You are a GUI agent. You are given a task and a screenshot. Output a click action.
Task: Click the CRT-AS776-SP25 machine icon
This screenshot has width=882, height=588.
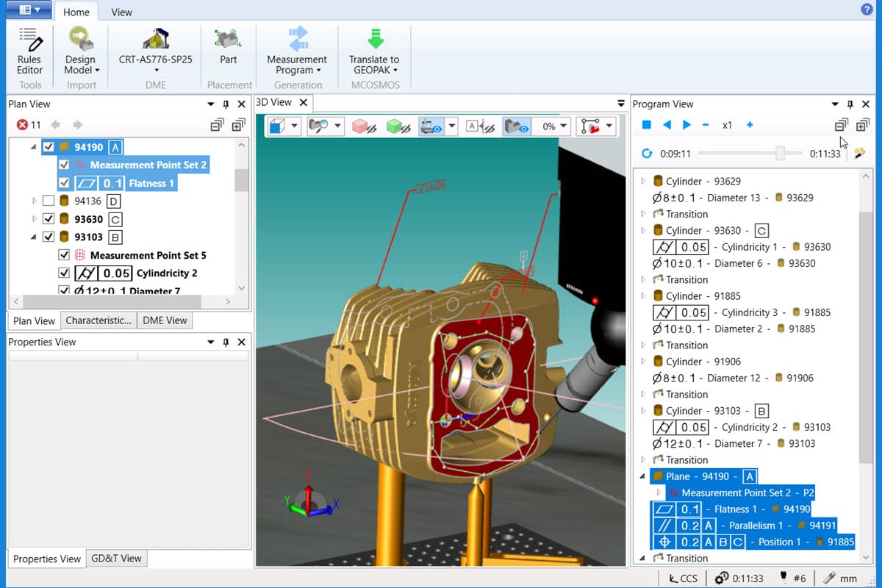pyautogui.click(x=156, y=39)
